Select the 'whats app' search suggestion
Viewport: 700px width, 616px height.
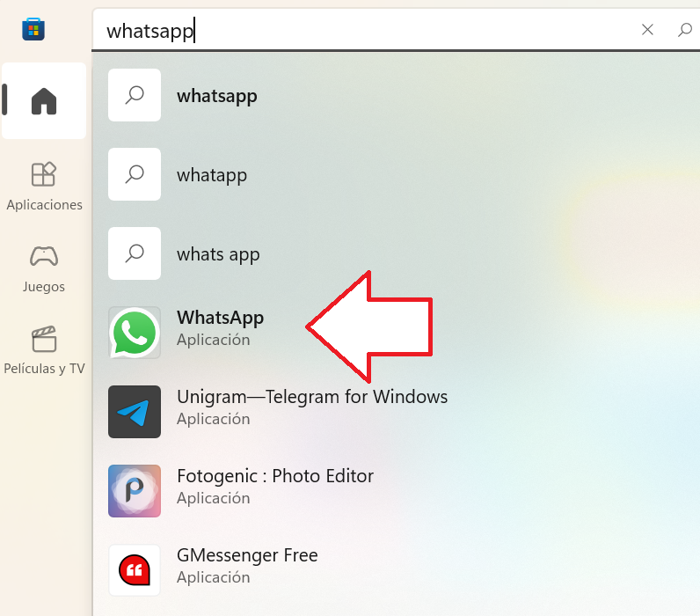click(218, 254)
